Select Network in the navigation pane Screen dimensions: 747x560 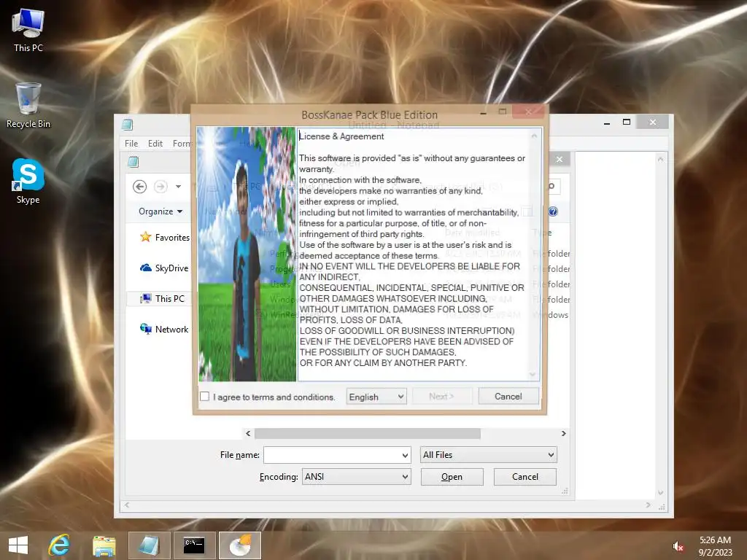pos(164,329)
